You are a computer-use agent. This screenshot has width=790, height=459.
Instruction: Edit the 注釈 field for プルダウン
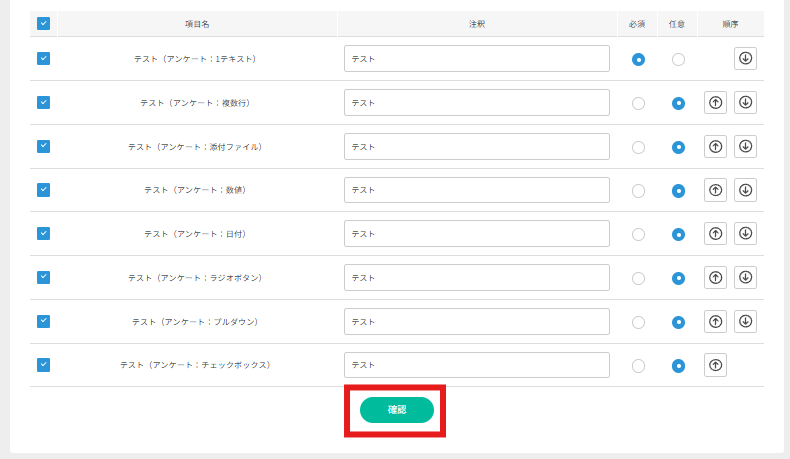pyautogui.click(x=476, y=321)
